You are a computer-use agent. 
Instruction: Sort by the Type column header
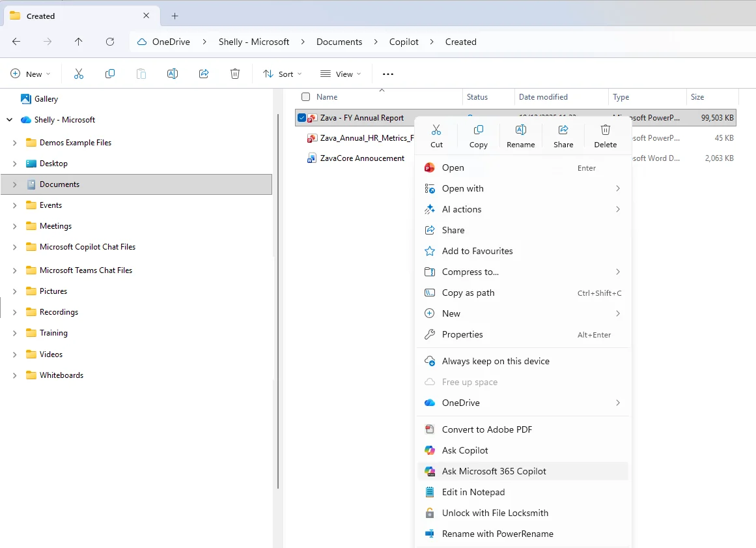click(x=647, y=97)
